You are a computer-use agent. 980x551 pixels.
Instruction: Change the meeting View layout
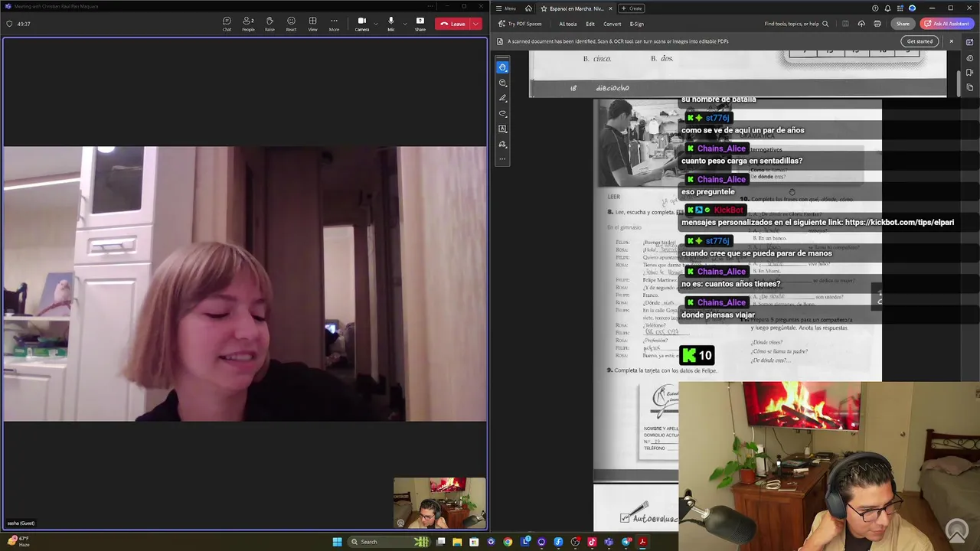tap(312, 24)
